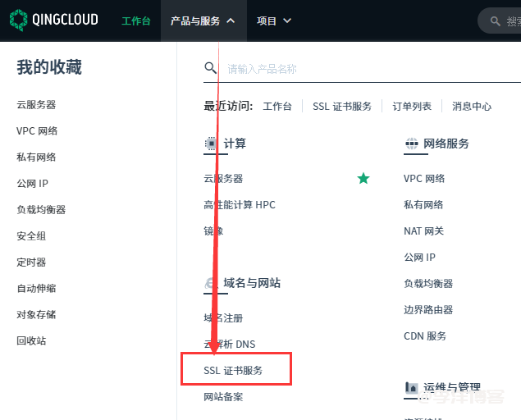
Task: Click the 网络服务 globe icon
Action: click(411, 144)
